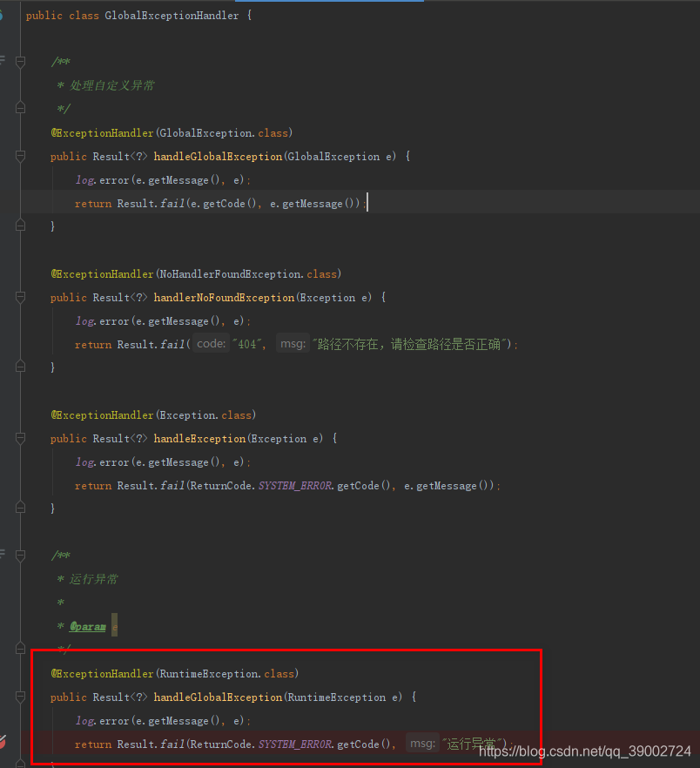Screen dimensions: 700x768
Task: Click method name handleException
Action: coord(200,439)
